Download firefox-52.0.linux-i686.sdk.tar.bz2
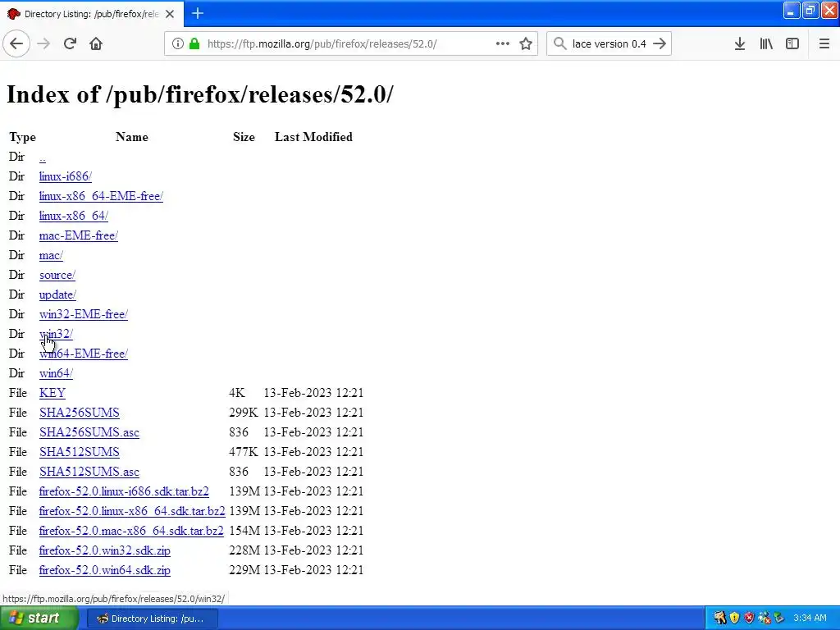This screenshot has height=630, width=840. coord(124,492)
